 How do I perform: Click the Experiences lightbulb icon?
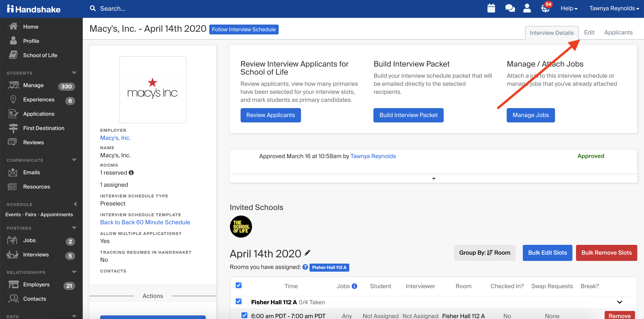coord(13,99)
